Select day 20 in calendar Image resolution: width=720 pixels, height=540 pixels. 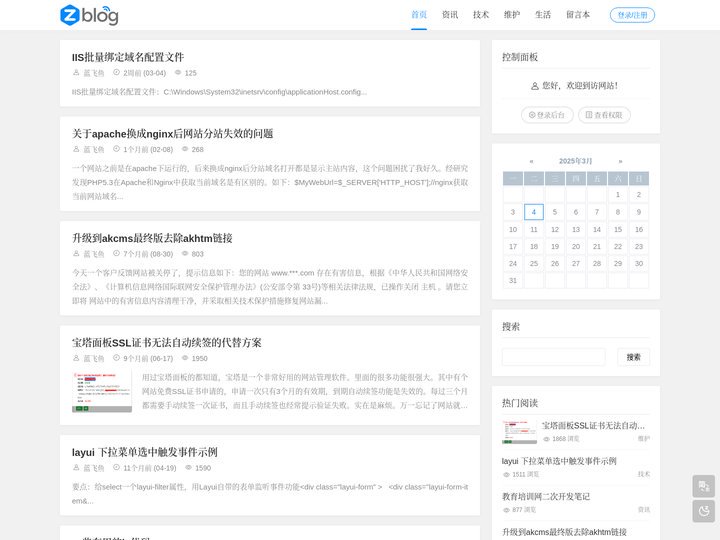(x=576, y=247)
